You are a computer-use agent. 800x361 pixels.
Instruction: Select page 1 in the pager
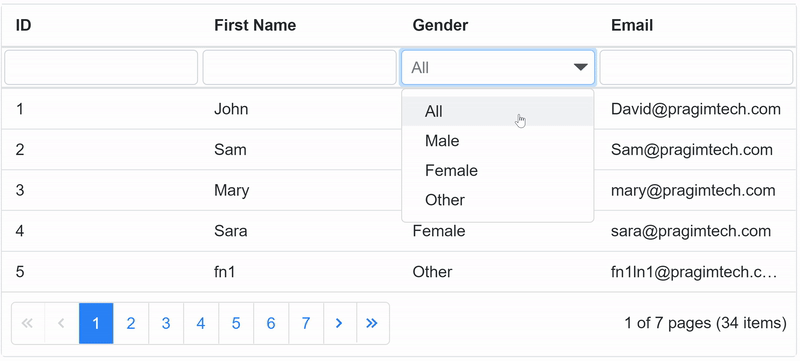[x=96, y=323]
